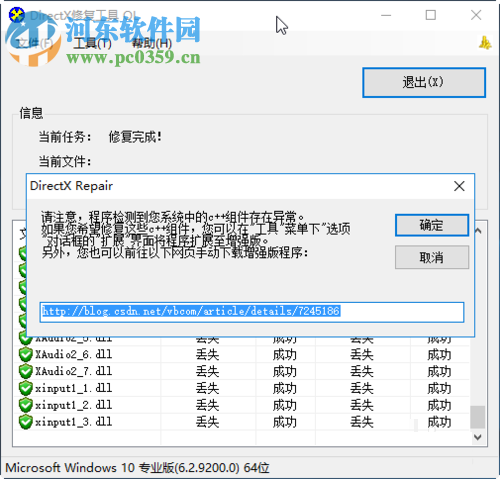The image size is (500, 479).
Task: Open the 帮助(H) menu
Action: click(x=152, y=43)
